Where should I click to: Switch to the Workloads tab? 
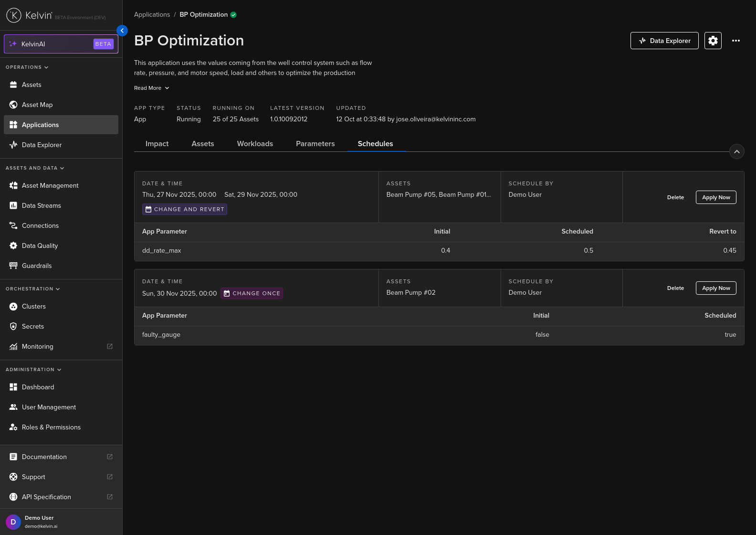pyautogui.click(x=255, y=144)
